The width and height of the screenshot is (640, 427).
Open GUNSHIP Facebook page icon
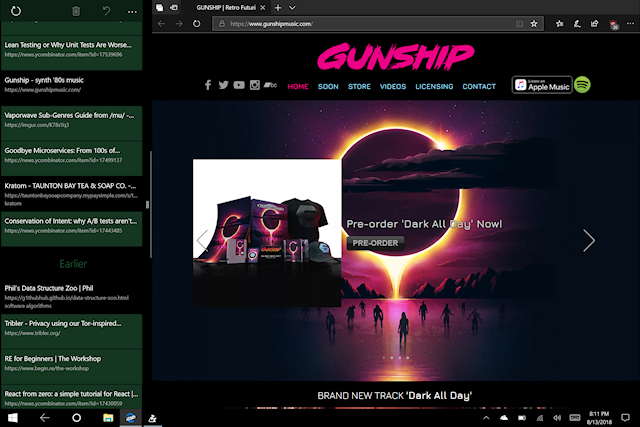tap(208, 85)
